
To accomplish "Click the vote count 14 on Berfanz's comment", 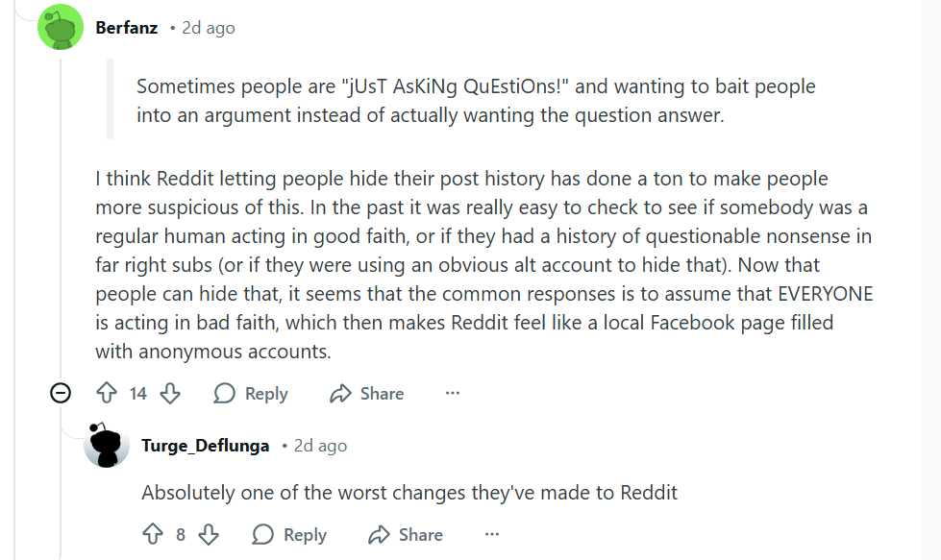I will [x=138, y=393].
